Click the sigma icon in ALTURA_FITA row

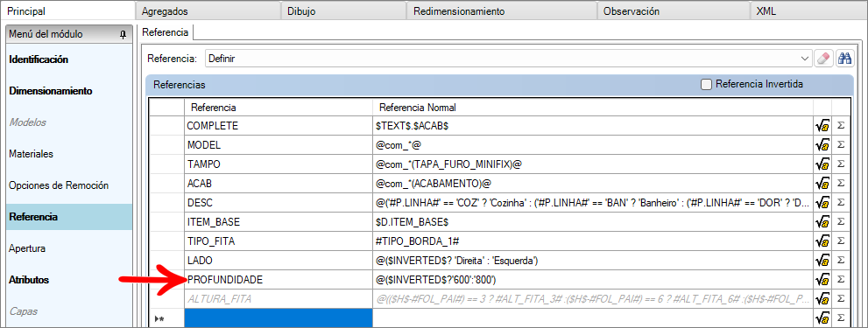pos(840,299)
